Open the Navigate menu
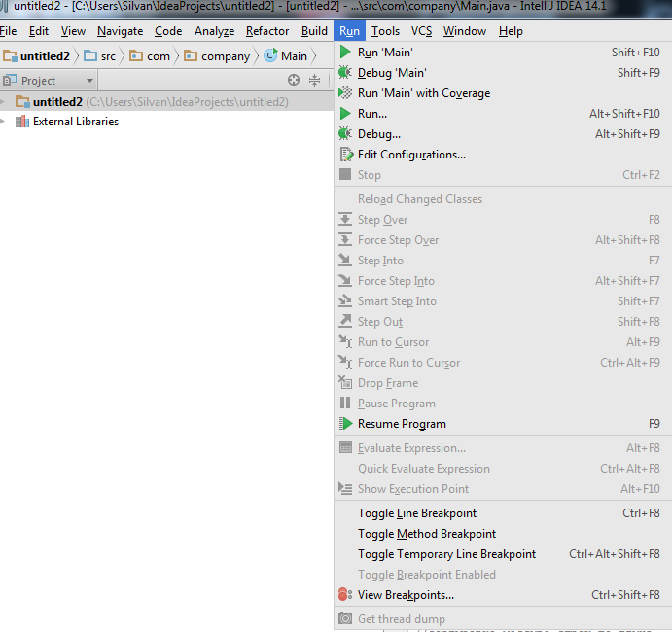The image size is (672, 632). click(x=120, y=31)
